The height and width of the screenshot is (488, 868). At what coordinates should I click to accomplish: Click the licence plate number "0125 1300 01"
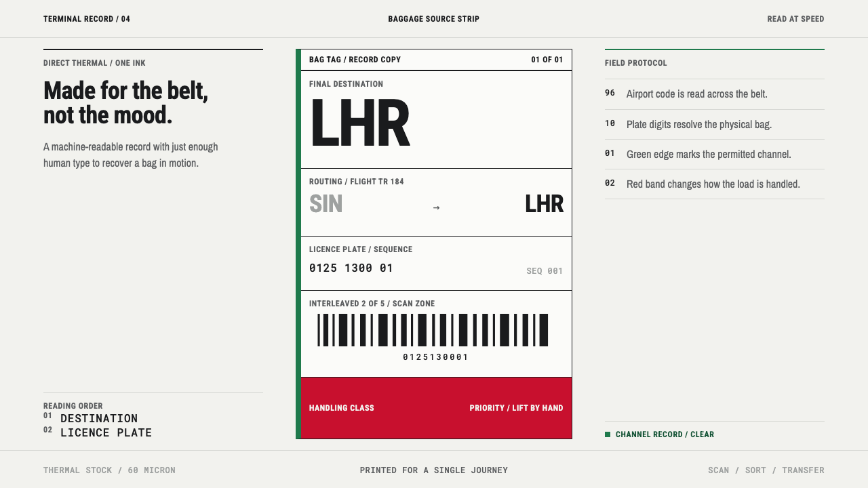point(351,268)
